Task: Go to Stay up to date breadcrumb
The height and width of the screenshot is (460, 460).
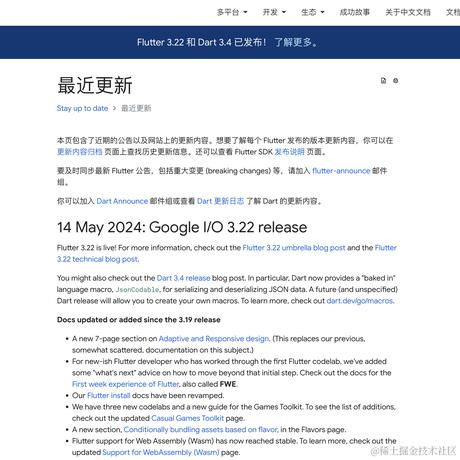Action: click(x=82, y=108)
